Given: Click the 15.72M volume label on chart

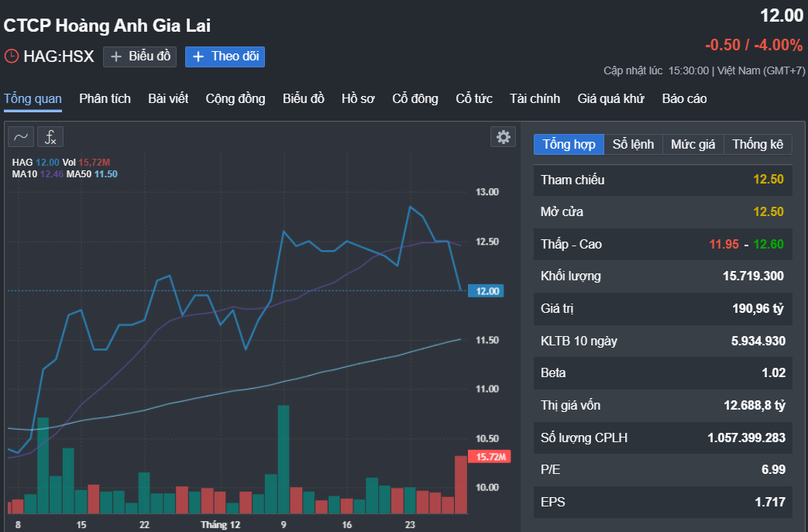Looking at the screenshot, I should click(x=490, y=457).
